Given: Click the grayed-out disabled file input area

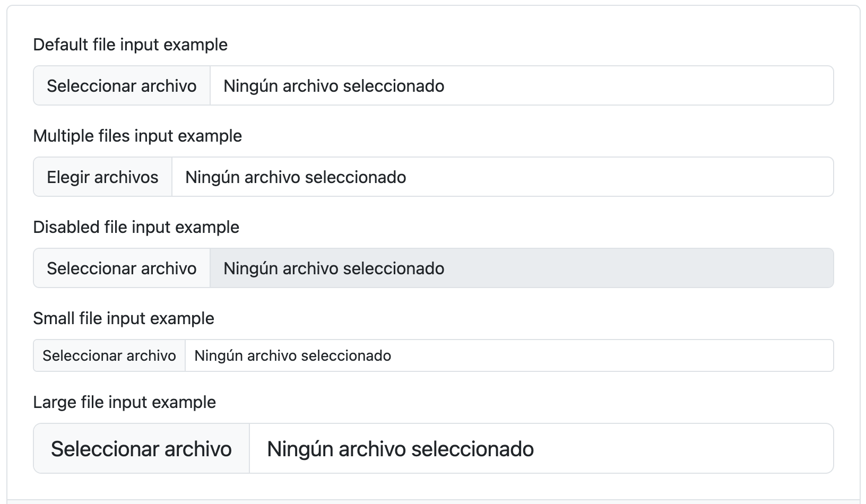Looking at the screenshot, I should [478, 268].
